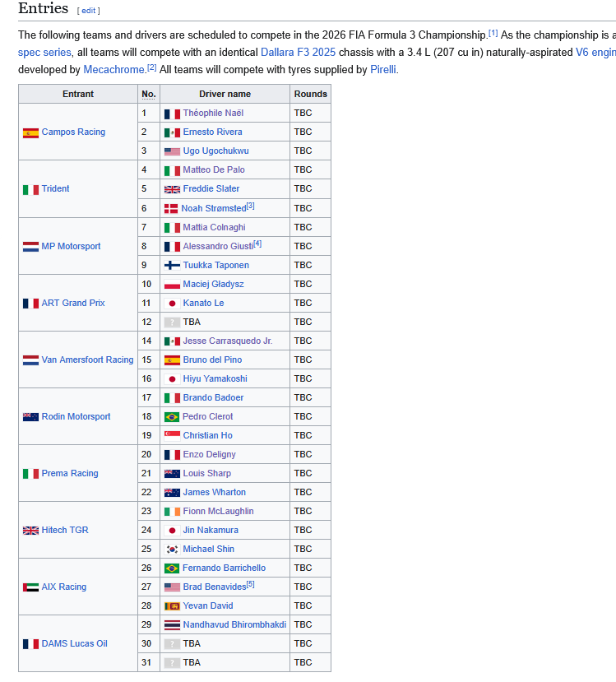This screenshot has width=616, height=682.
Task: Open Enzo Deligny driver page
Action: (x=210, y=454)
